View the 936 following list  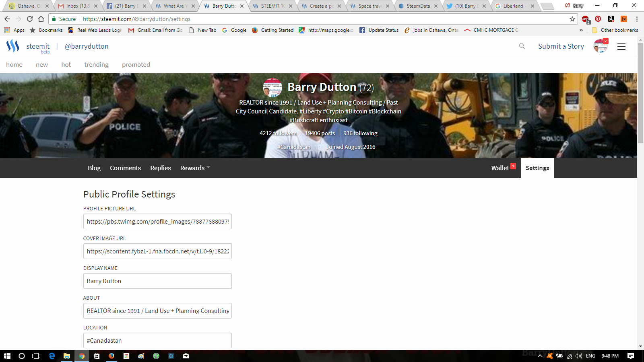click(x=360, y=133)
